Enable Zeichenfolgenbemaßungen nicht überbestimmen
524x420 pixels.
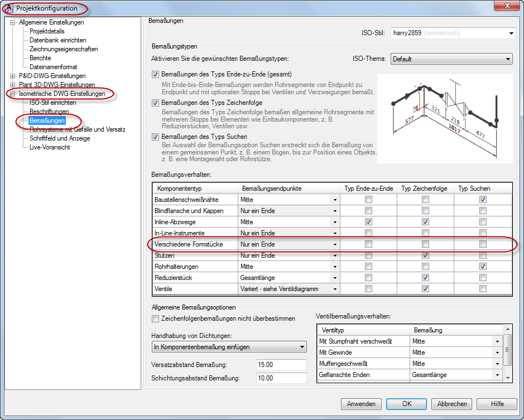155,318
